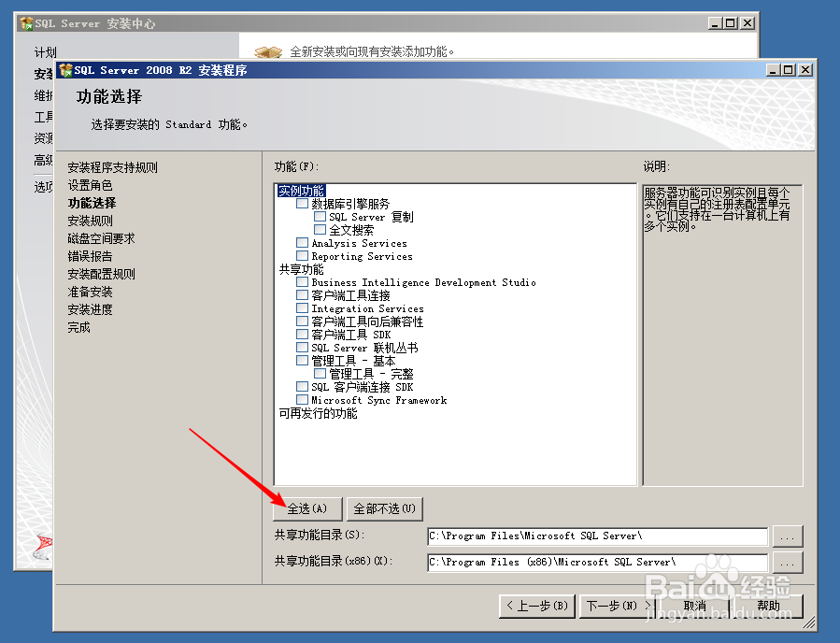Screen dimensions: 840x643
Task: Check 管理工具 - 完整 checkbox
Action: pyautogui.click(x=320, y=374)
